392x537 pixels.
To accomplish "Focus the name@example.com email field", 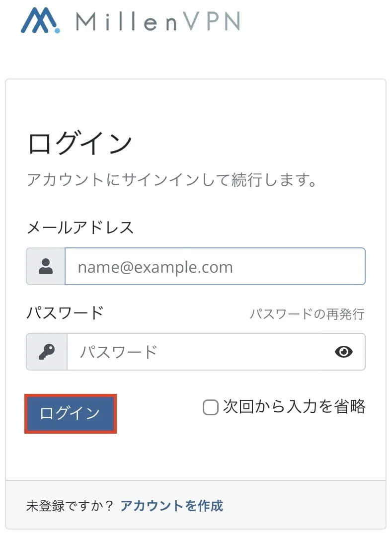I will pyautogui.click(x=215, y=267).
